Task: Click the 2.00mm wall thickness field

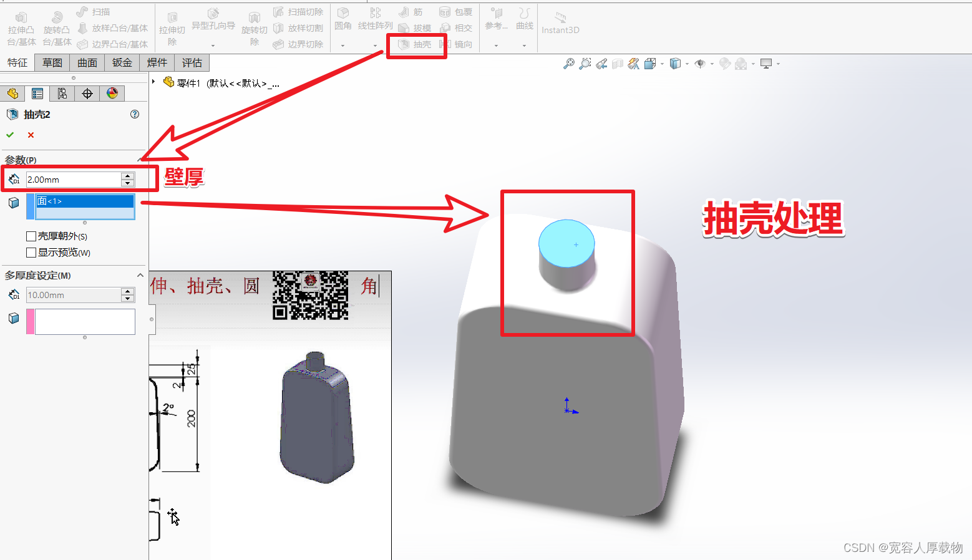Action: pos(74,180)
